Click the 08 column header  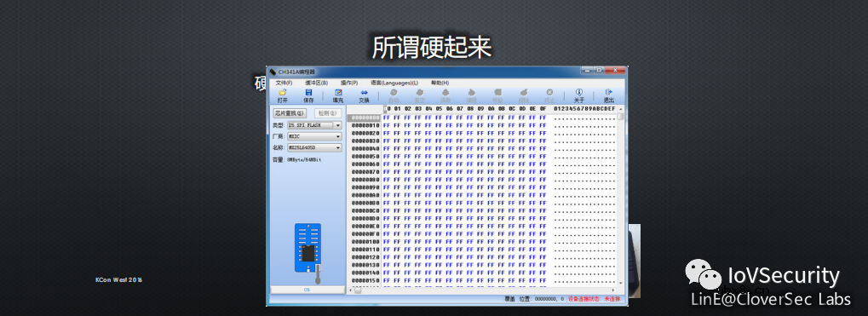point(470,109)
